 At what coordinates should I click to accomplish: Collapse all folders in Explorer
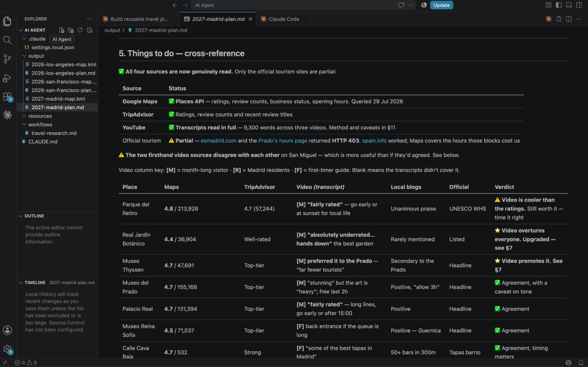[x=90, y=30]
